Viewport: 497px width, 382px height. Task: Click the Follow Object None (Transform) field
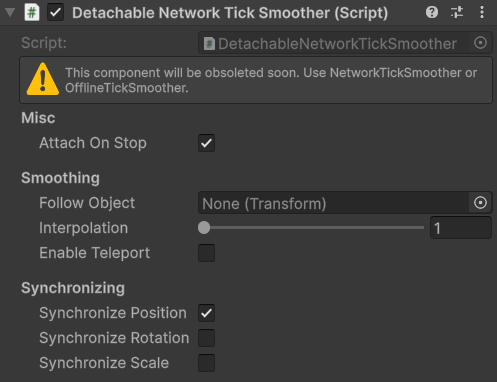pyautogui.click(x=334, y=203)
